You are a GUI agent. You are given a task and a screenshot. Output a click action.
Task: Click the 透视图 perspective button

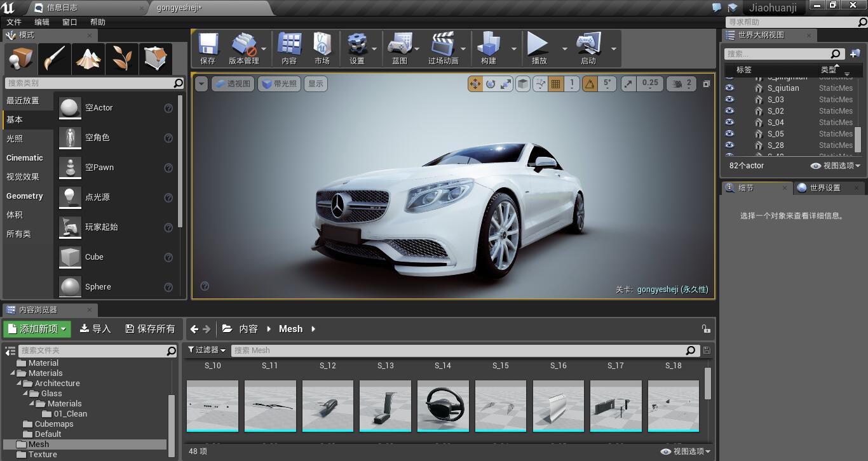[233, 84]
